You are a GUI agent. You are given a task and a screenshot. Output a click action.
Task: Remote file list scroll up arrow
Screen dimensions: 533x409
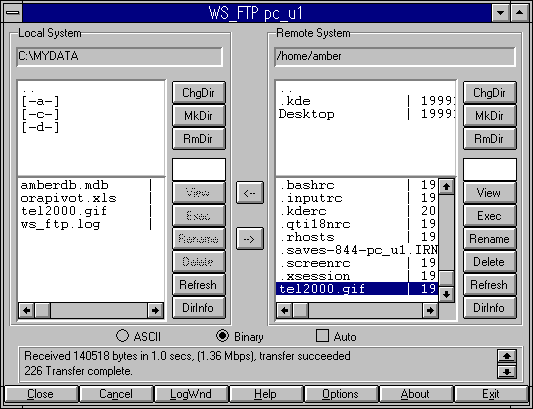point(446,186)
